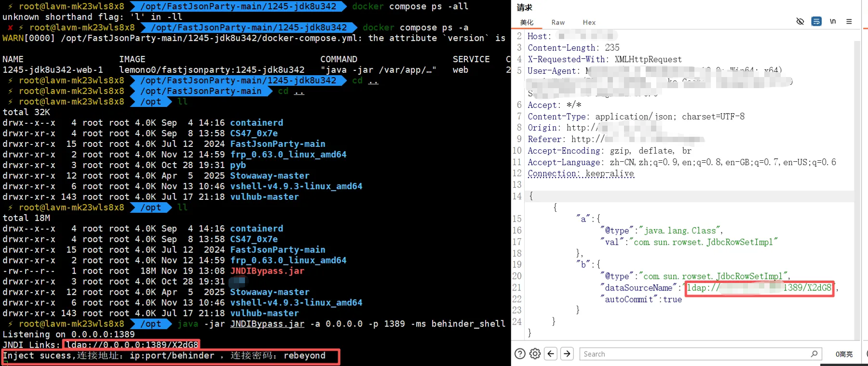The image size is (868, 366).
Task: Click the ldap dataSourceName value in request
Action: 759,288
